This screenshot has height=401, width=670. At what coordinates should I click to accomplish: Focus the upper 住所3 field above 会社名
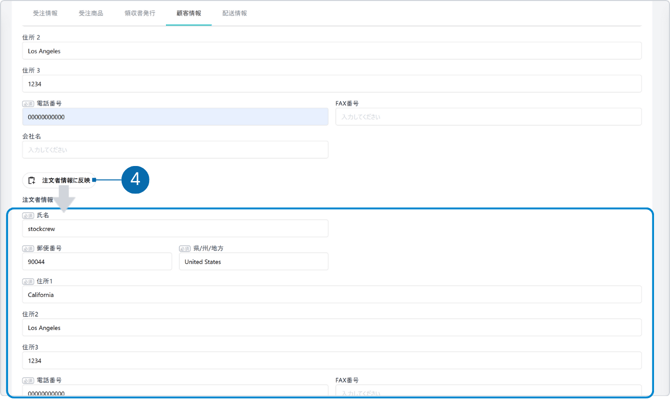[x=331, y=84]
